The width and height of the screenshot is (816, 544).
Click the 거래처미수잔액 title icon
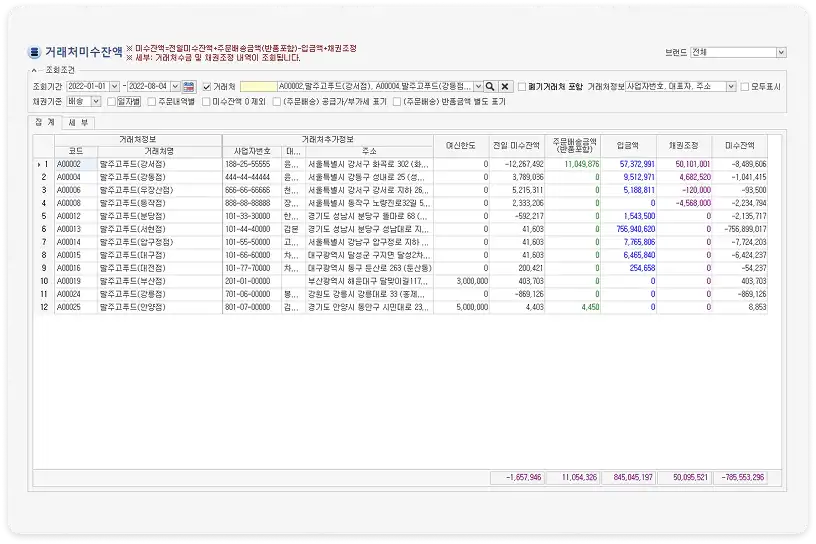pos(34,52)
